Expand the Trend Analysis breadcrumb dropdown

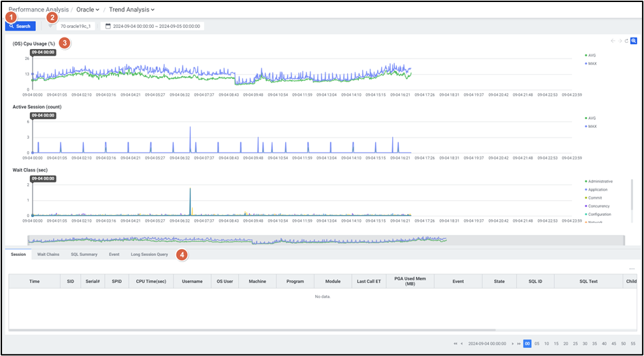tap(131, 10)
